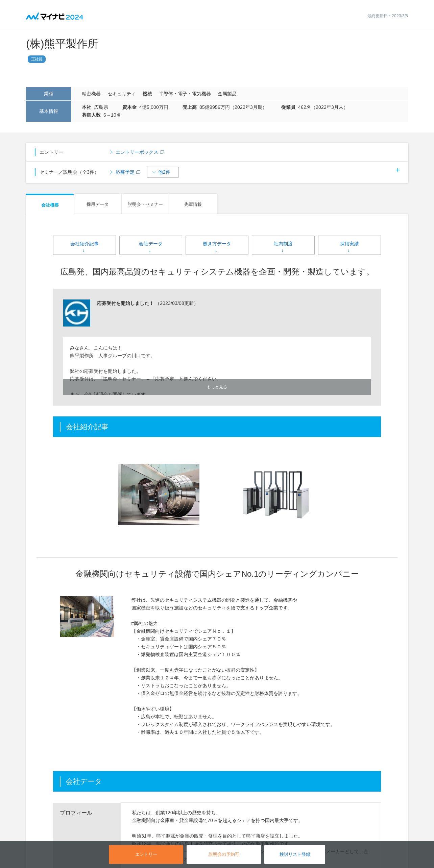The image size is (434, 868).
Task: Click the 検討リスト登録 button
Action: [x=295, y=854]
